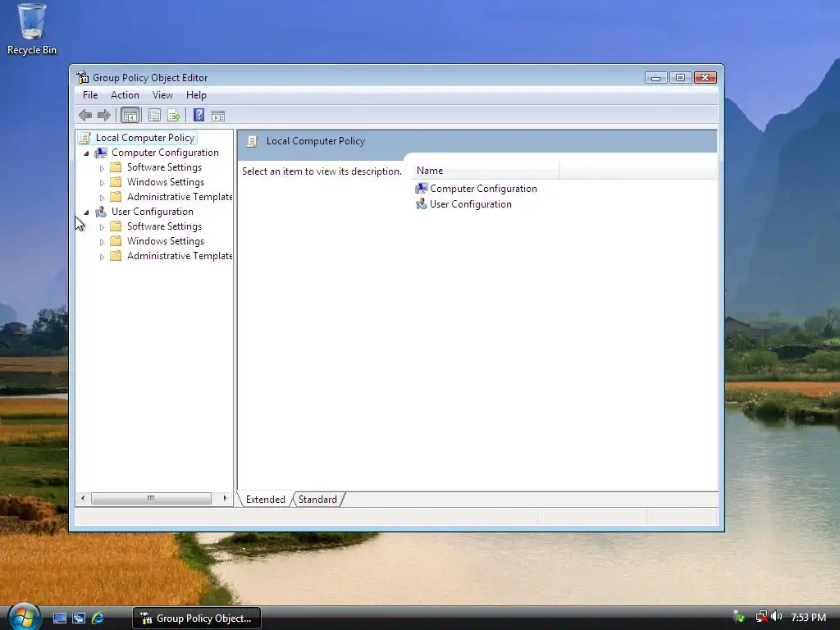Click the tree pane horizontal scrollbar thumb
Viewport: 840px width, 630px height.
click(x=151, y=498)
